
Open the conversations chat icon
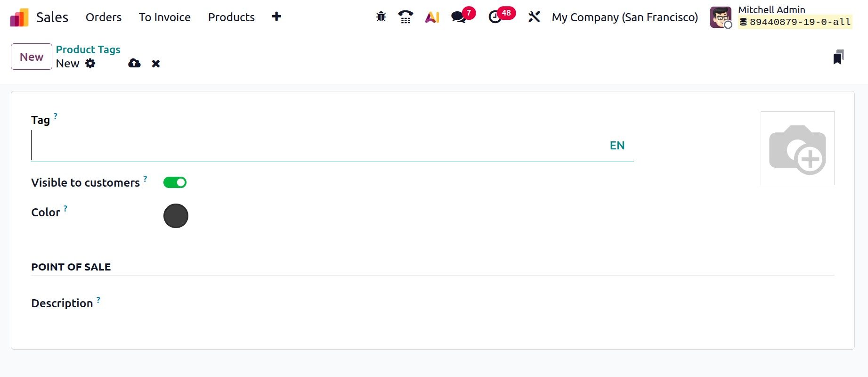pos(458,17)
